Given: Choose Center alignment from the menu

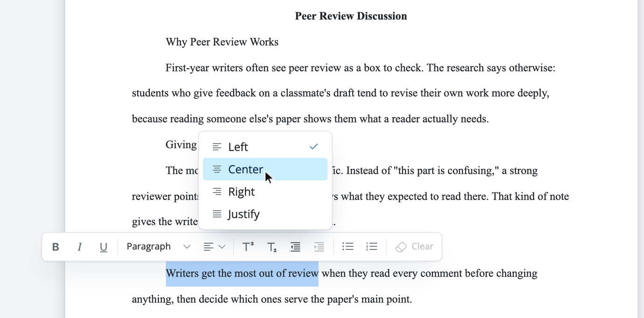Looking at the screenshot, I should pos(265,169).
